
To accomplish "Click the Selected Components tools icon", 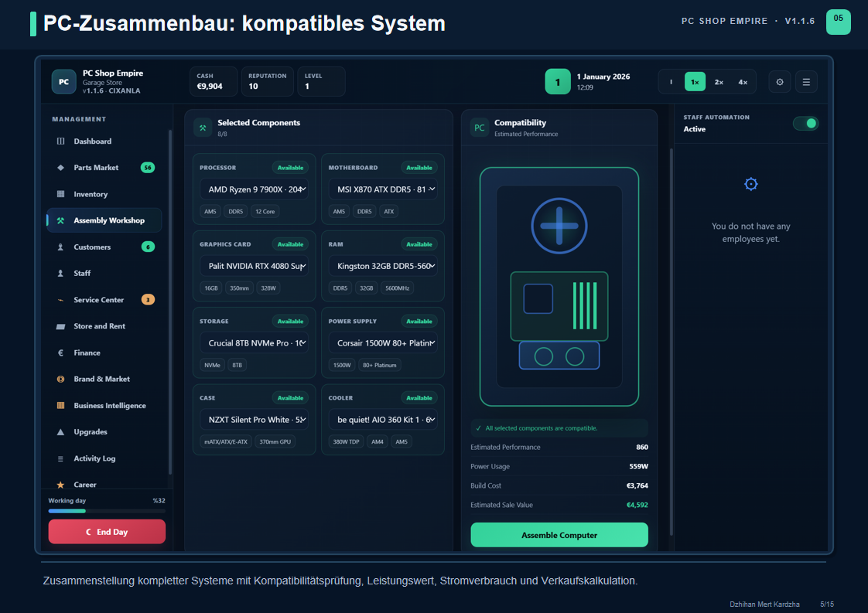I will (203, 128).
